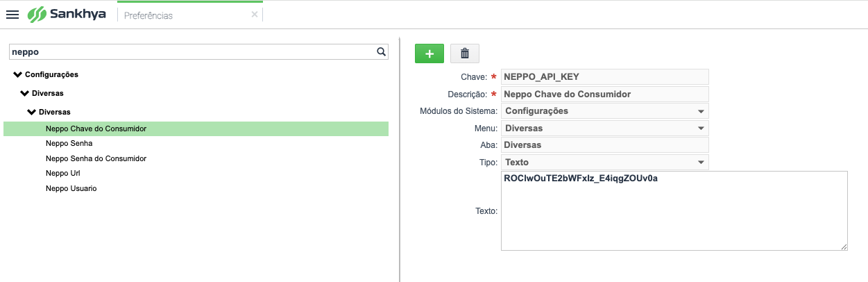Open the hamburger main menu
This screenshot has height=282, width=868.
point(12,15)
